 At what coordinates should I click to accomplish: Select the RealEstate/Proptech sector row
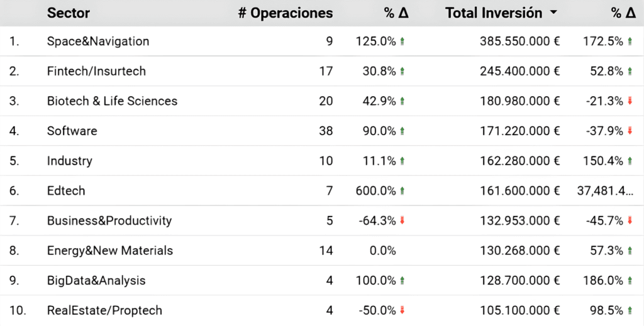pyautogui.click(x=322, y=310)
